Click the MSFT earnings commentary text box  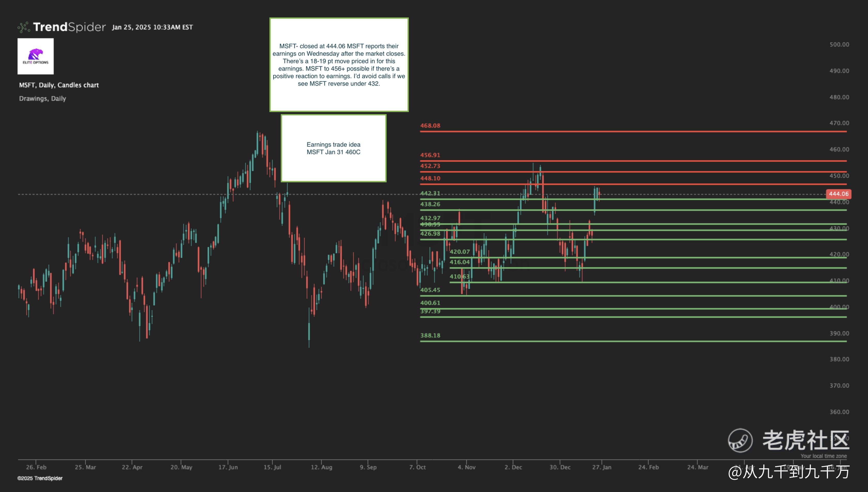point(339,65)
